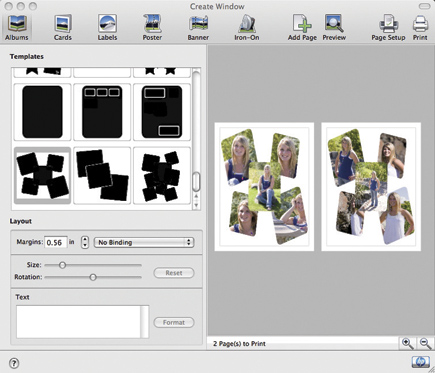
Task: Click the Templates scroll up arrow
Action: 196,196
